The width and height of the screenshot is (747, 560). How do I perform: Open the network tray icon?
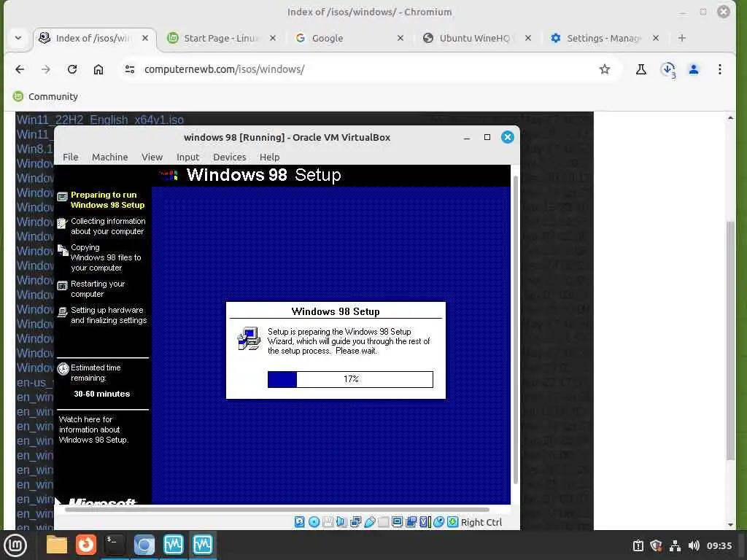[675, 545]
